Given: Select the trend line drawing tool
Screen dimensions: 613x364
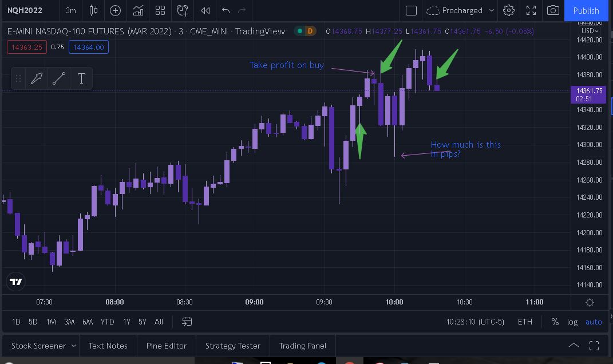Looking at the screenshot, I should click(59, 78).
